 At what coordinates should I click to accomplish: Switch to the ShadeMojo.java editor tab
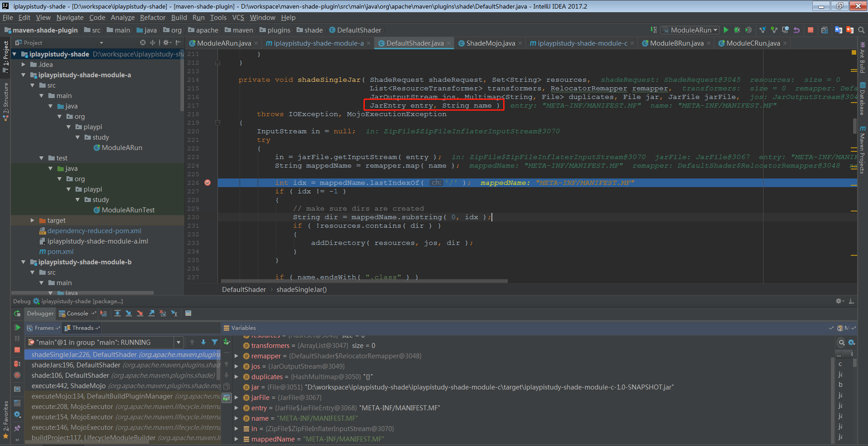(x=490, y=43)
